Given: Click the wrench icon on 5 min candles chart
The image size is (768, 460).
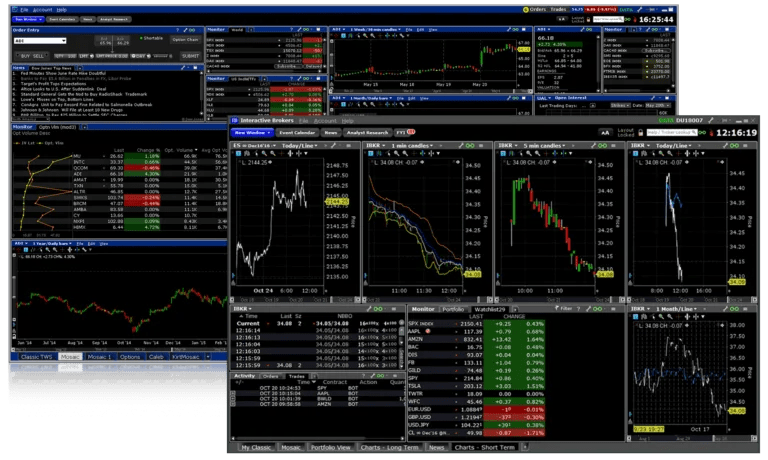Looking at the screenshot, I should [x=593, y=145].
